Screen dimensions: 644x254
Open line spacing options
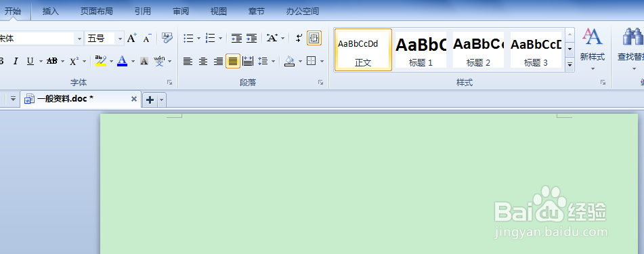(x=263, y=61)
